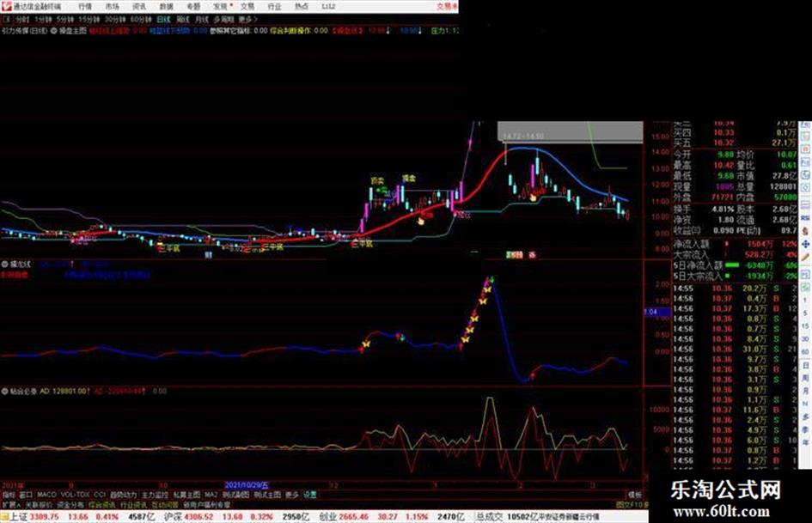The width and height of the screenshot is (812, 523).
Task: Click the 设置 link in indicator row
Action: coord(309,495)
